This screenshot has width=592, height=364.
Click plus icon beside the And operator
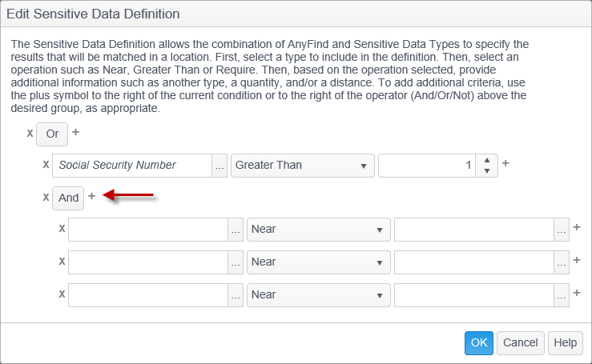[x=91, y=196]
